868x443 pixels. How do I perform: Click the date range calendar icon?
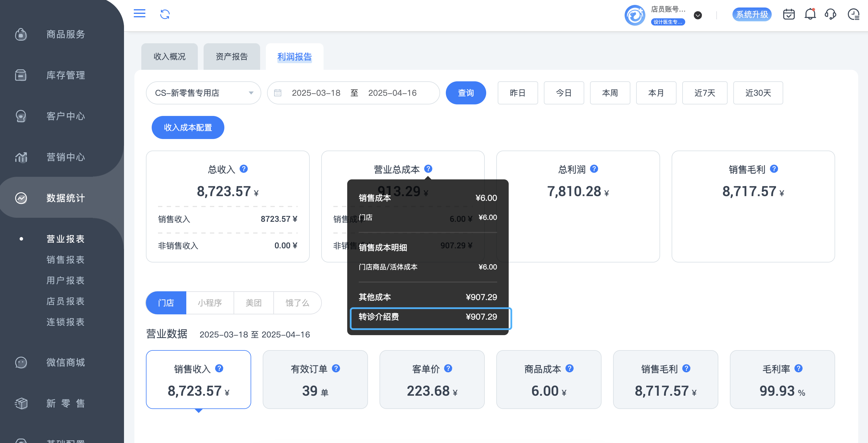pyautogui.click(x=278, y=93)
